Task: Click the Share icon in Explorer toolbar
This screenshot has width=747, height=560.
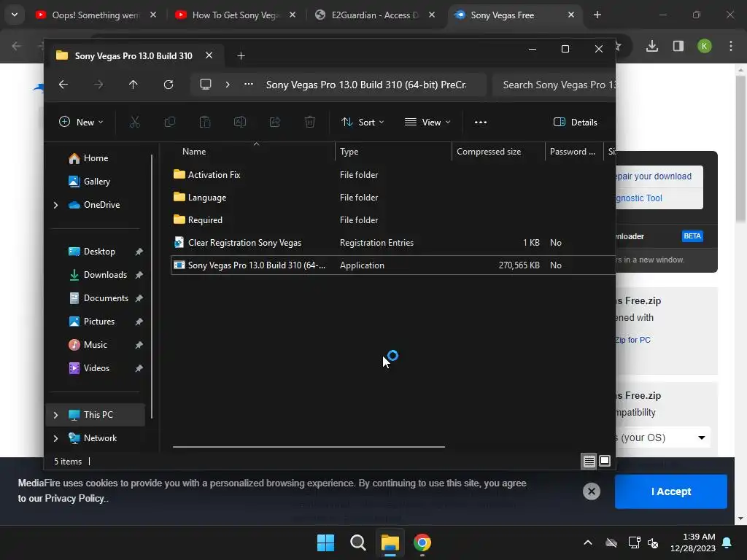Action: pyautogui.click(x=275, y=122)
